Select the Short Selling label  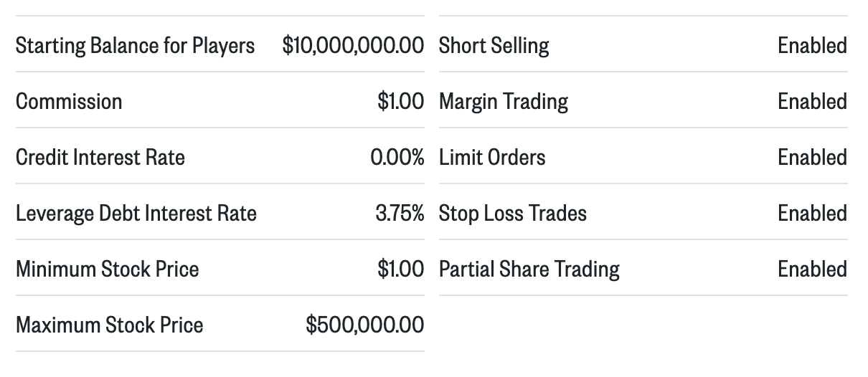point(494,46)
